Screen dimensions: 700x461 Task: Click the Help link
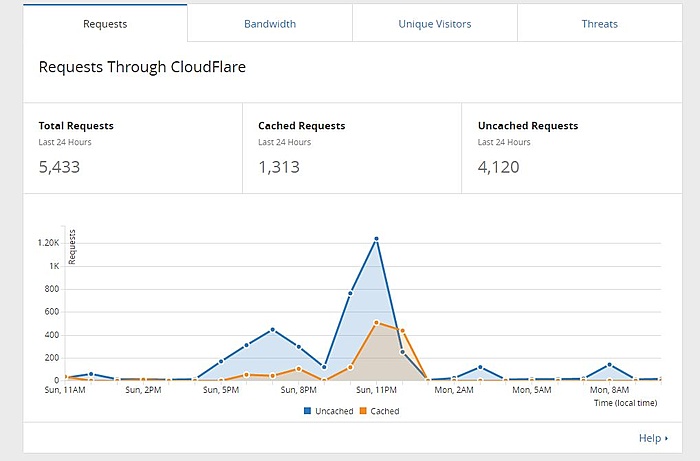click(x=653, y=438)
